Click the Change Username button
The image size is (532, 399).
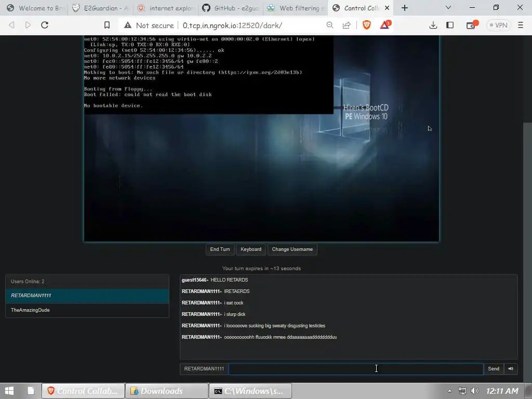pos(292,249)
